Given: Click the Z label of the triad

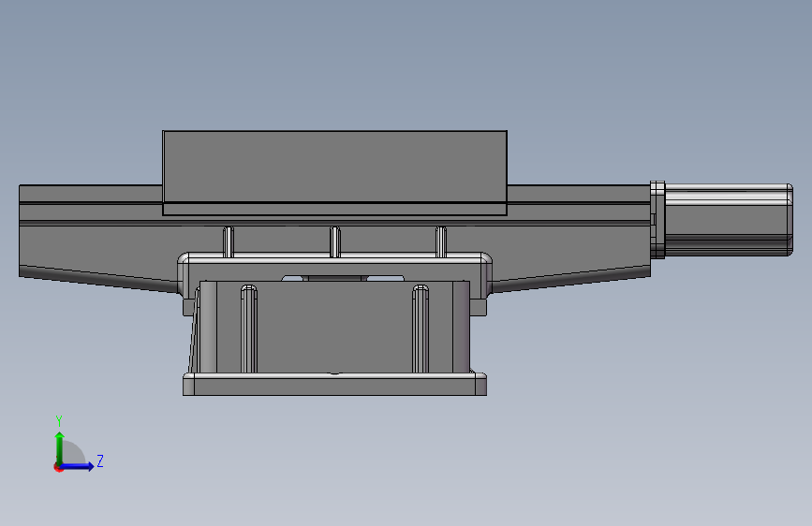Looking at the screenshot, I should tap(100, 460).
